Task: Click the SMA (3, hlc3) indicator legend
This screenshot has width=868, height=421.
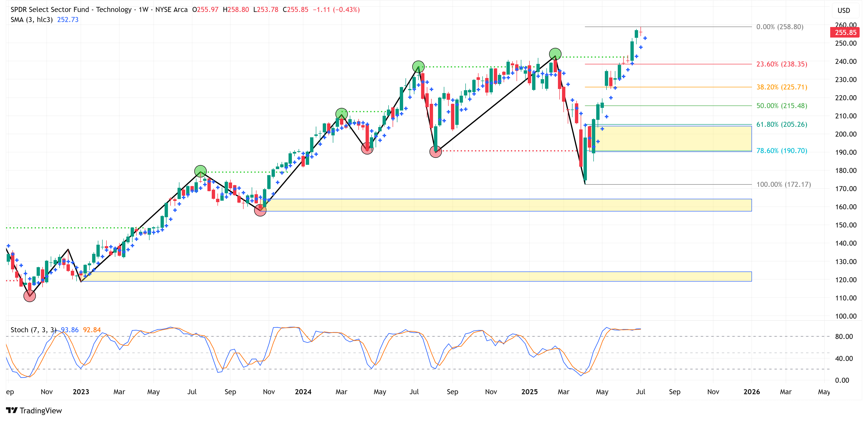Action: 32,20
